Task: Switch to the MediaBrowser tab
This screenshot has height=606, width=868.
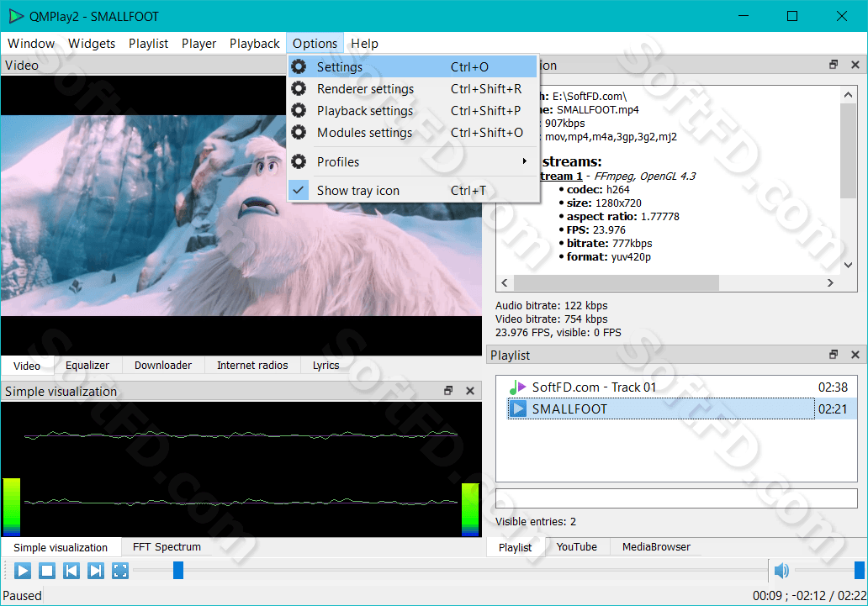Action: point(656,547)
